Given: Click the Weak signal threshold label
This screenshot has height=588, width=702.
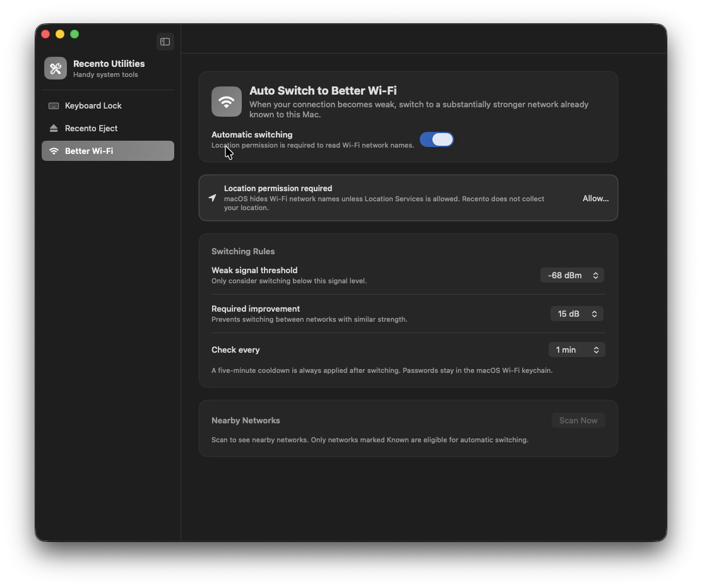Looking at the screenshot, I should pyautogui.click(x=254, y=270).
